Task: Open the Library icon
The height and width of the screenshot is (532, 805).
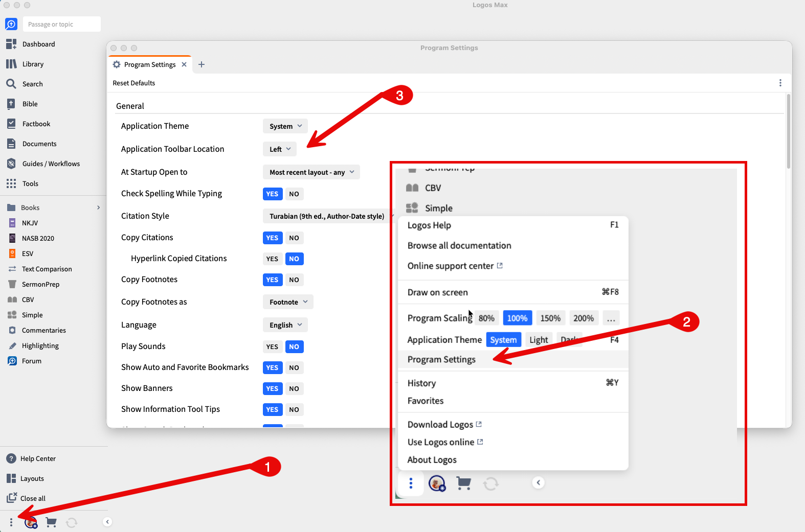Action: (x=11, y=64)
